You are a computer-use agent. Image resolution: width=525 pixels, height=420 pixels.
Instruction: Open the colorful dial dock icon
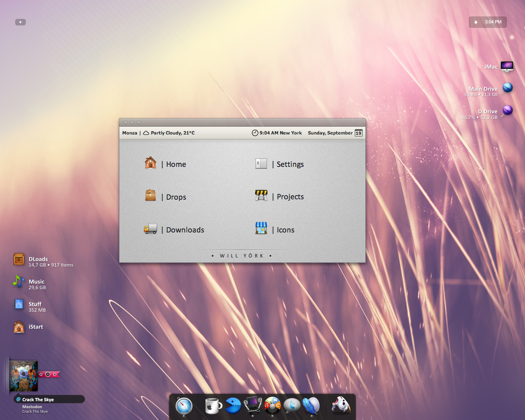click(x=272, y=405)
